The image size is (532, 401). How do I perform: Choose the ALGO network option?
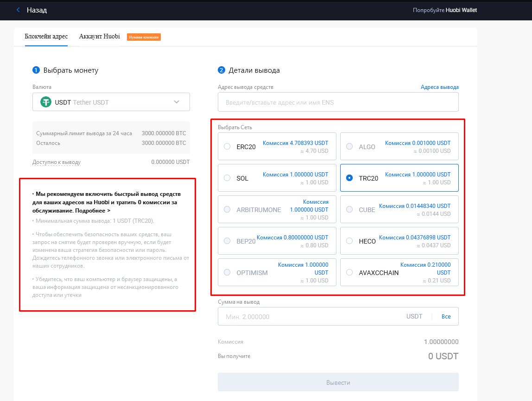(399, 146)
